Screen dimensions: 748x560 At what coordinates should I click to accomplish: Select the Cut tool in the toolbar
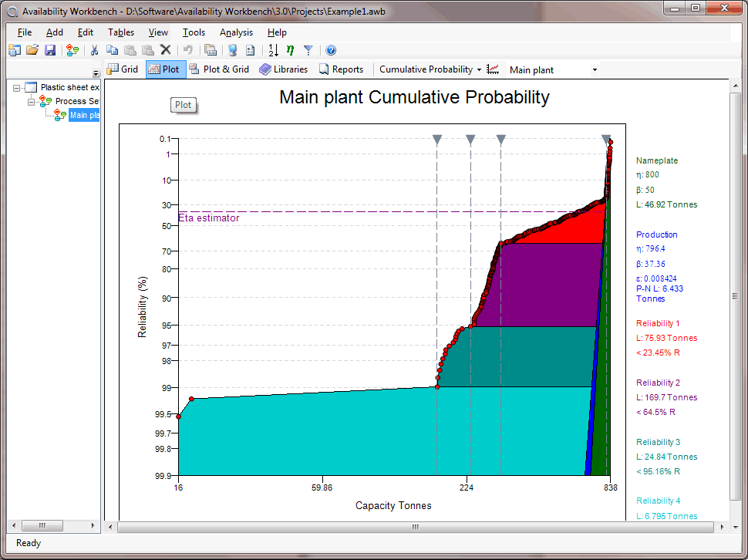(x=94, y=49)
